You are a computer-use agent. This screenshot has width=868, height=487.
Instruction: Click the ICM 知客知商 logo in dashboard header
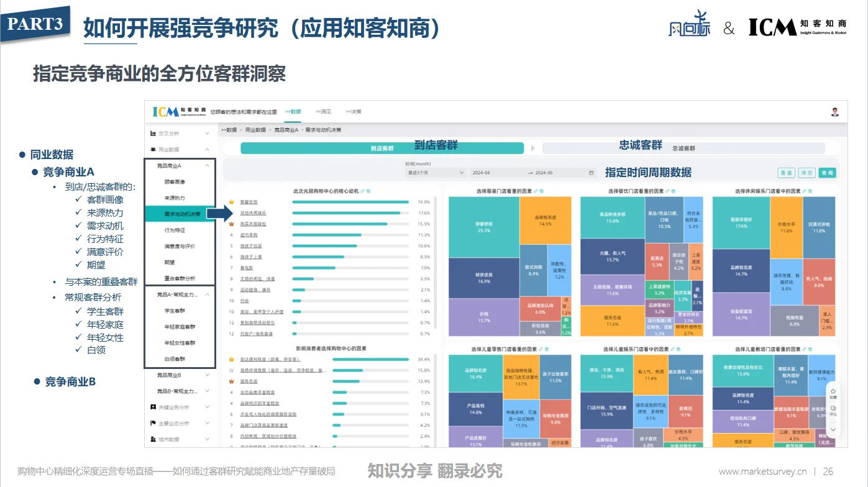[180, 112]
